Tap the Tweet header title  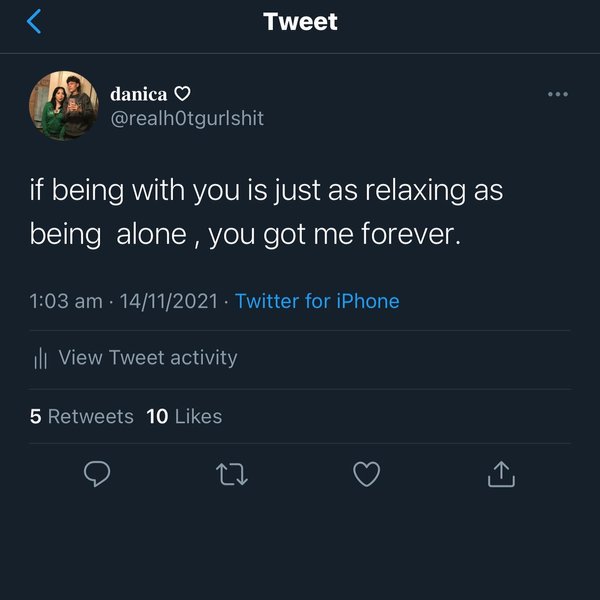300,22
